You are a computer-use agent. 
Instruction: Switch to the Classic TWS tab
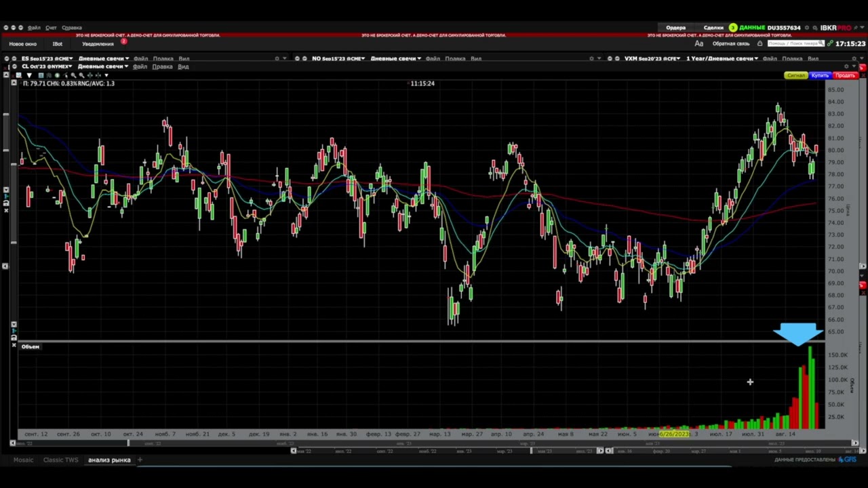tap(61, 460)
